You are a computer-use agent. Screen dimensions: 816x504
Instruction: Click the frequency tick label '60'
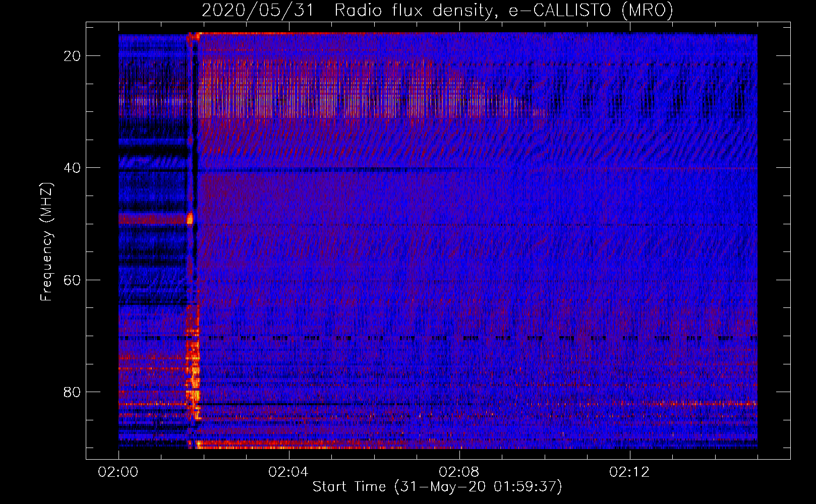73,280
